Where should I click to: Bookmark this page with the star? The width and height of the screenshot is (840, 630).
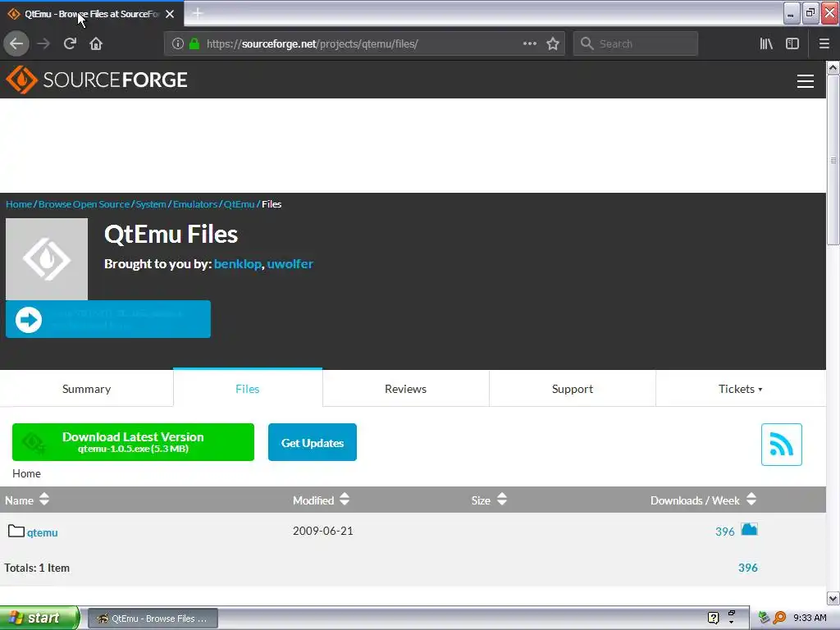[553, 43]
